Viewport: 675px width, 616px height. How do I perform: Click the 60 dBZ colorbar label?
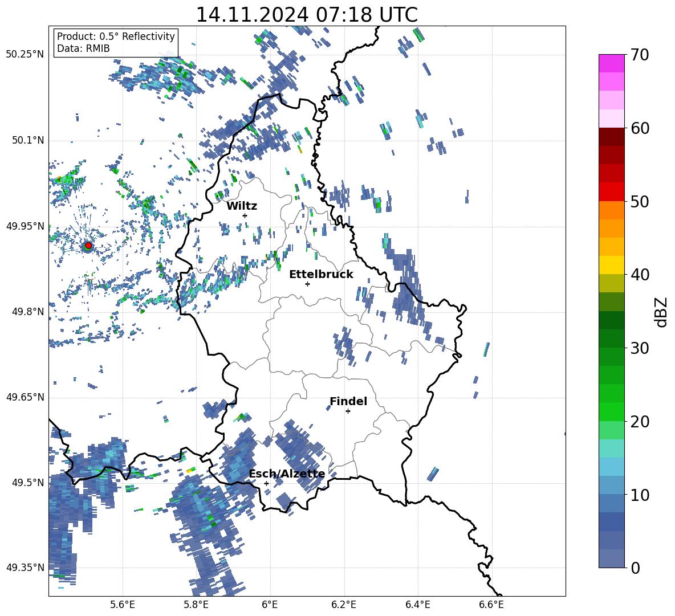(640, 128)
